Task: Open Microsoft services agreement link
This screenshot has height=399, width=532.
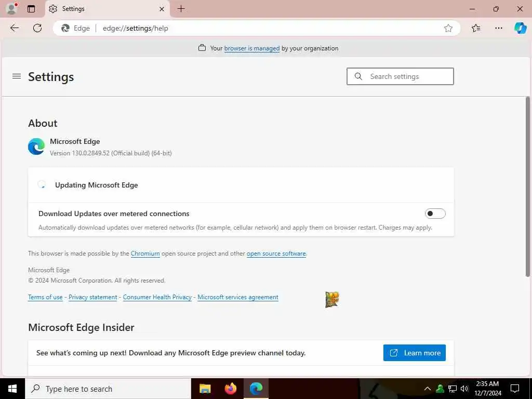Action: click(x=238, y=297)
